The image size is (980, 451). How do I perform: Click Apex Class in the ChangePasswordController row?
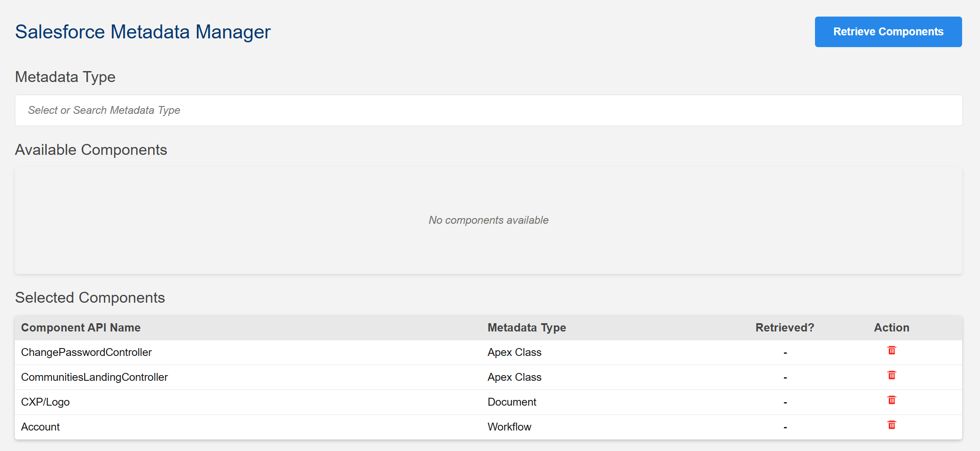click(x=514, y=352)
